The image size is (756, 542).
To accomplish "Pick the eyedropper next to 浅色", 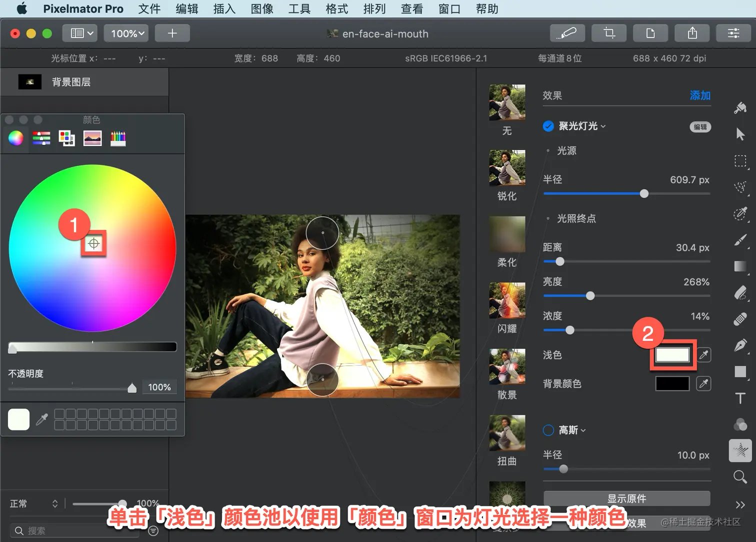I will pos(703,355).
